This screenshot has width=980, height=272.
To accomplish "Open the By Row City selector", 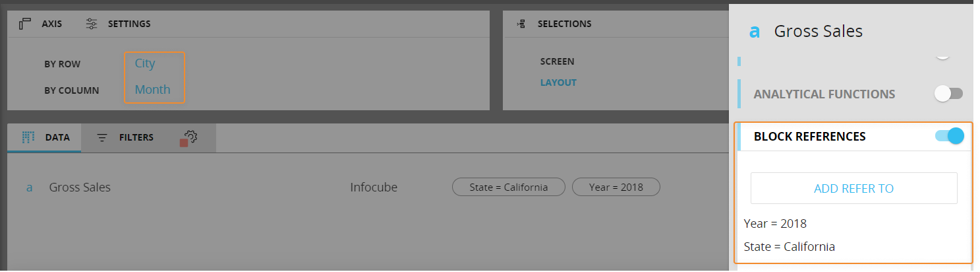I will coord(145,63).
